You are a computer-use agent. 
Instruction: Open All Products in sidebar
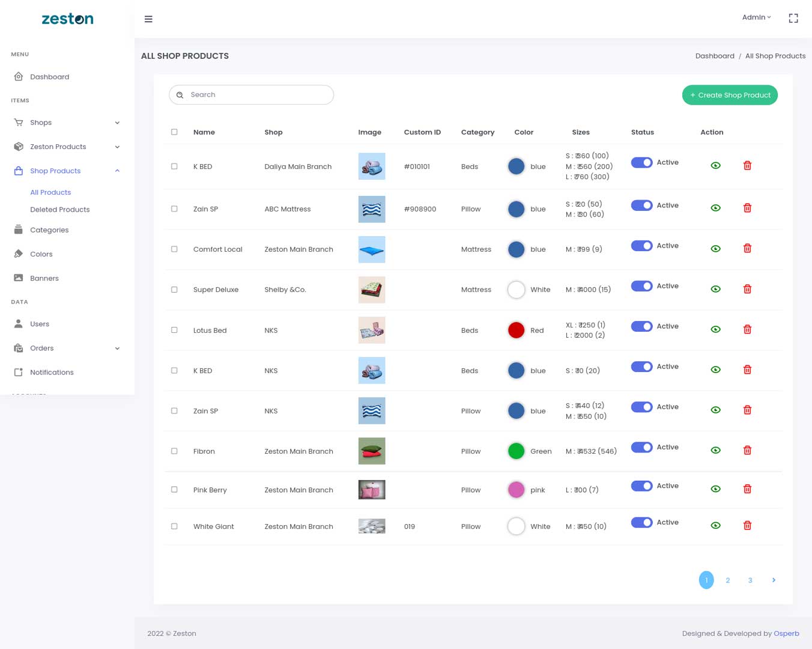[50, 192]
